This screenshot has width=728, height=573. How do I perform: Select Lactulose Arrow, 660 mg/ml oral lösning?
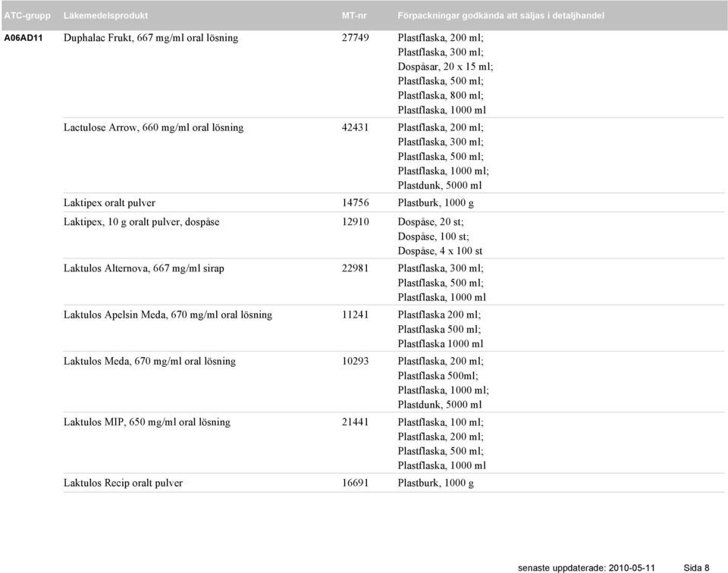[154, 127]
